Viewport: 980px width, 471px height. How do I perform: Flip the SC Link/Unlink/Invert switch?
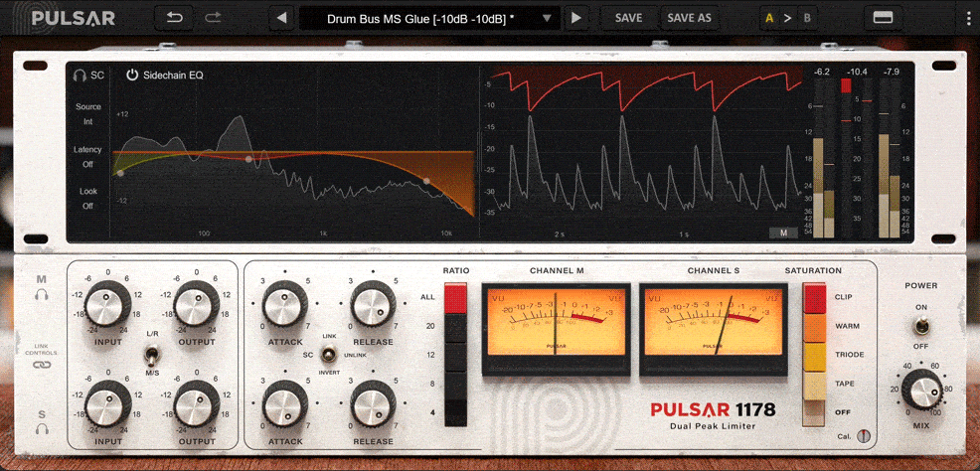328,355
